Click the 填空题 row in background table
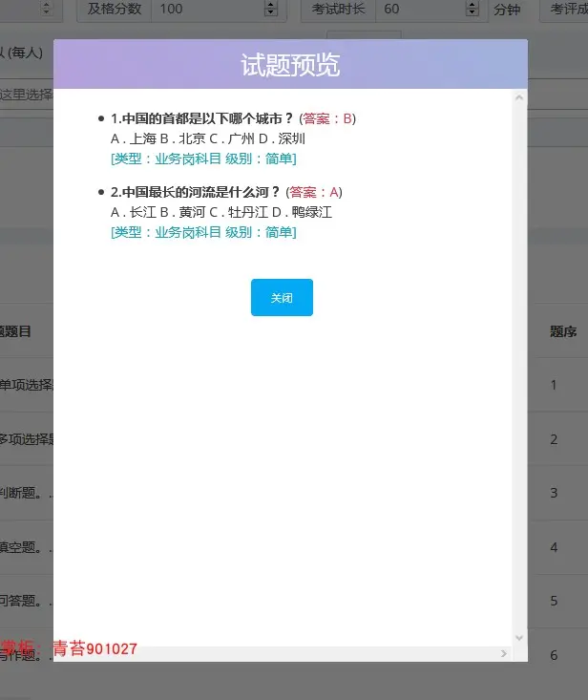588x700 pixels. click(27, 547)
